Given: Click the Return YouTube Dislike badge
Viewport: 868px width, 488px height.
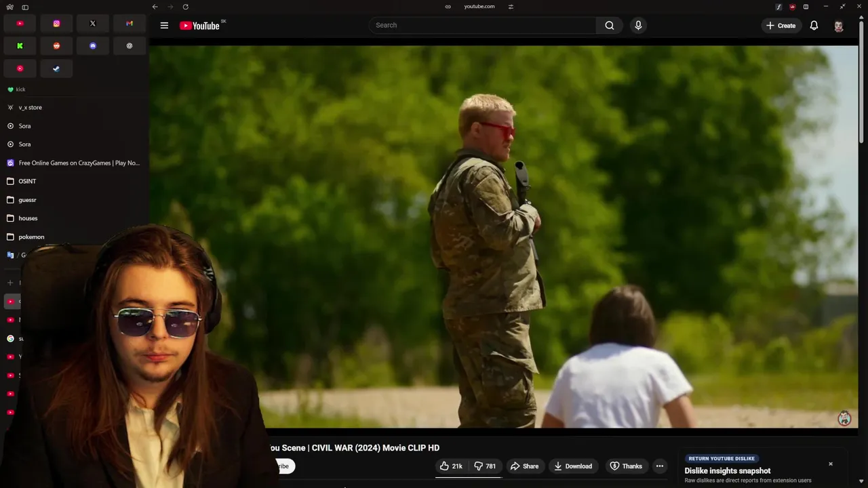Looking at the screenshot, I should pyautogui.click(x=722, y=459).
